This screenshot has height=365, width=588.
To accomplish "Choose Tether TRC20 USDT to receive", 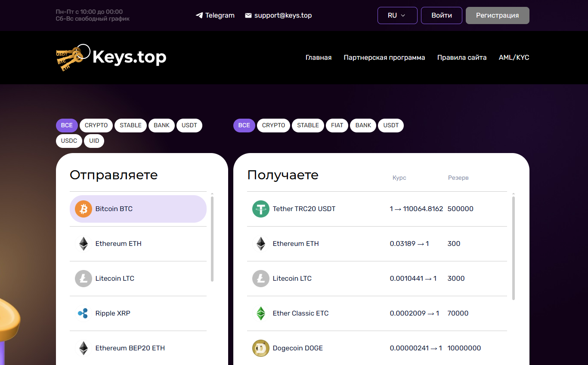I will pos(377,209).
